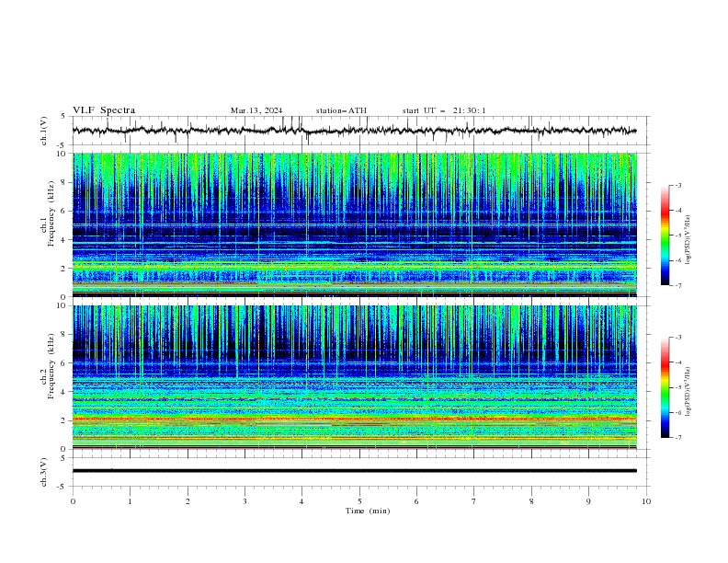Click the "Time (min)" axis title
The width and height of the screenshot is (728, 563).
click(x=368, y=511)
